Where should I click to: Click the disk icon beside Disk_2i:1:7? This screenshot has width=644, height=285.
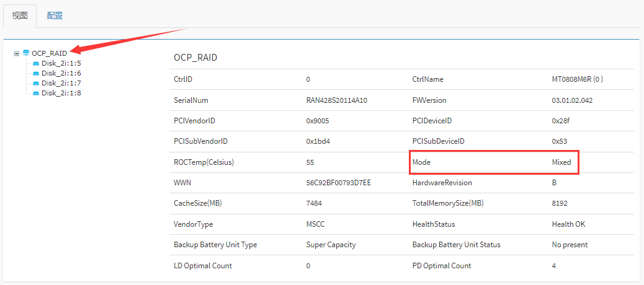[36, 83]
